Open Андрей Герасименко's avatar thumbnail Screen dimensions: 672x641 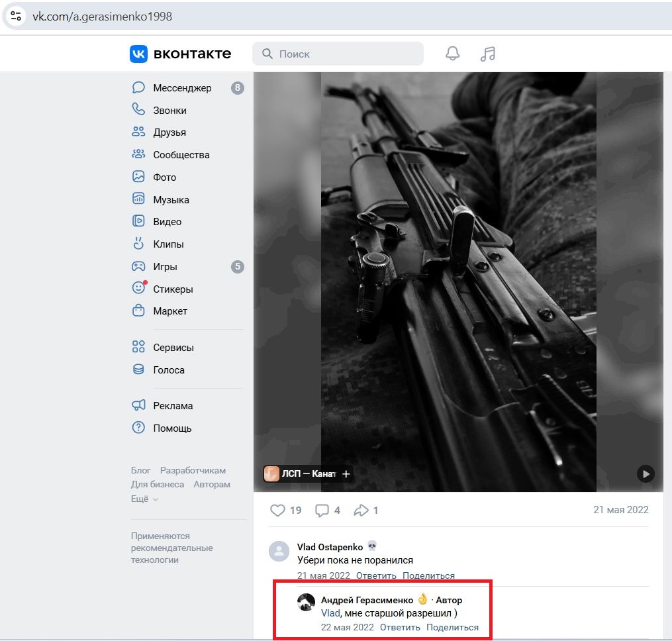coord(306,602)
